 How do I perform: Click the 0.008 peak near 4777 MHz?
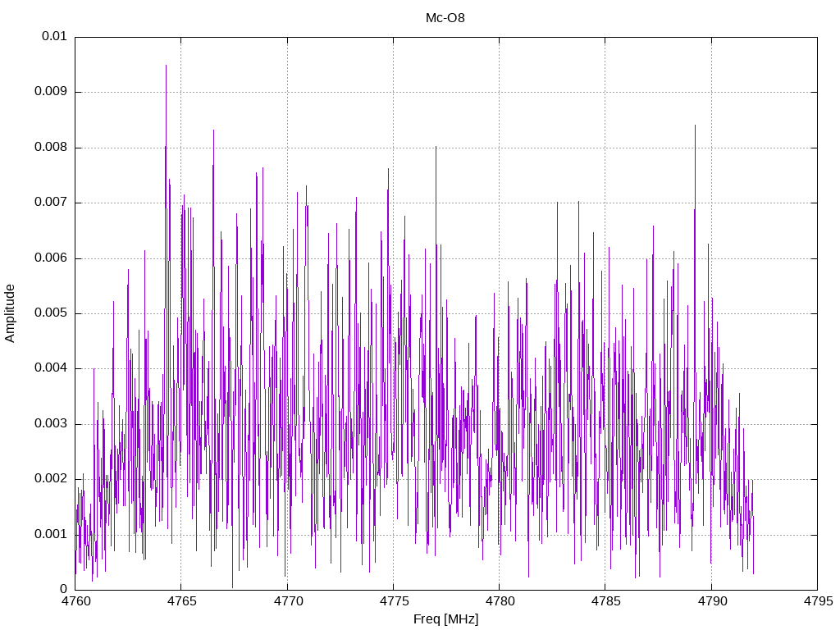tap(436, 148)
